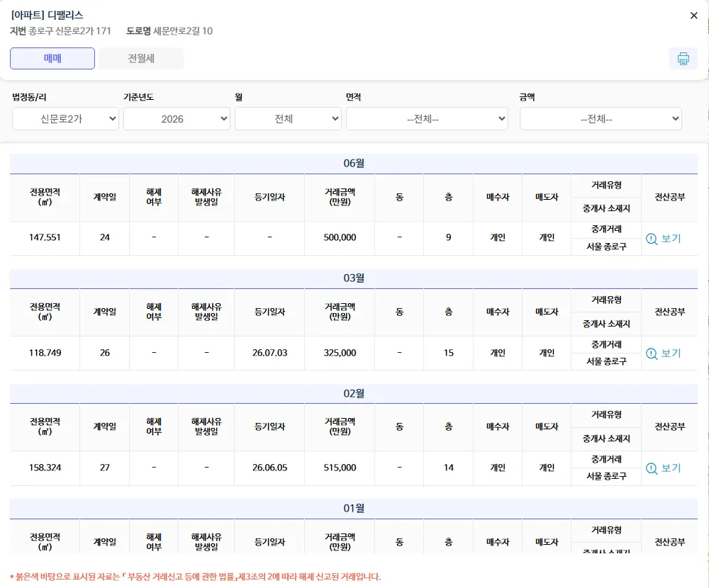This screenshot has height=588, width=709.
Task: Click the lot address 종로구 신문로2가 171
Action: (x=69, y=31)
